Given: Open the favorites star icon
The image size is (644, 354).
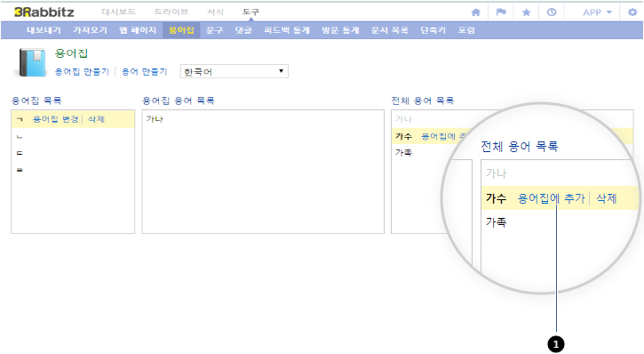Looking at the screenshot, I should pos(526,12).
